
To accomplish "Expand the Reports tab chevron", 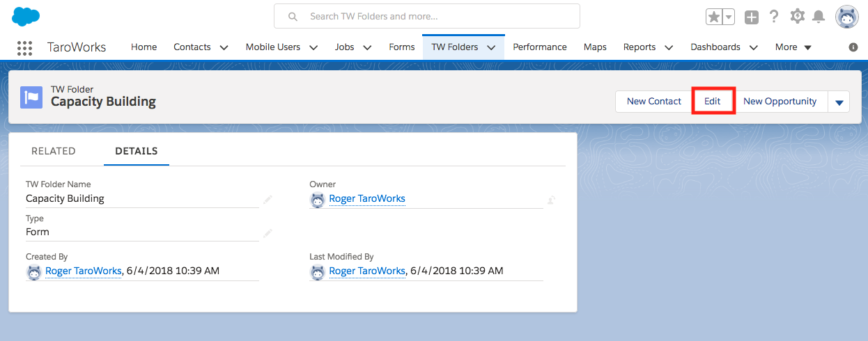I will (x=669, y=47).
